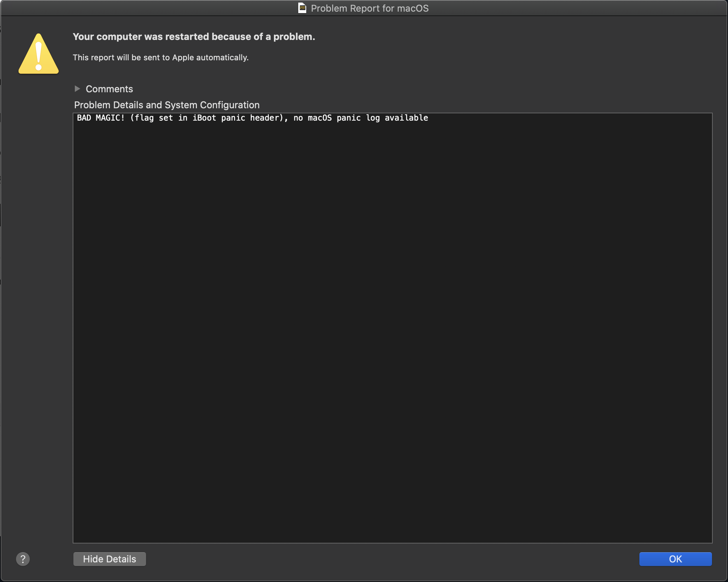
Task: Click the help question mark button
Action: (23, 559)
